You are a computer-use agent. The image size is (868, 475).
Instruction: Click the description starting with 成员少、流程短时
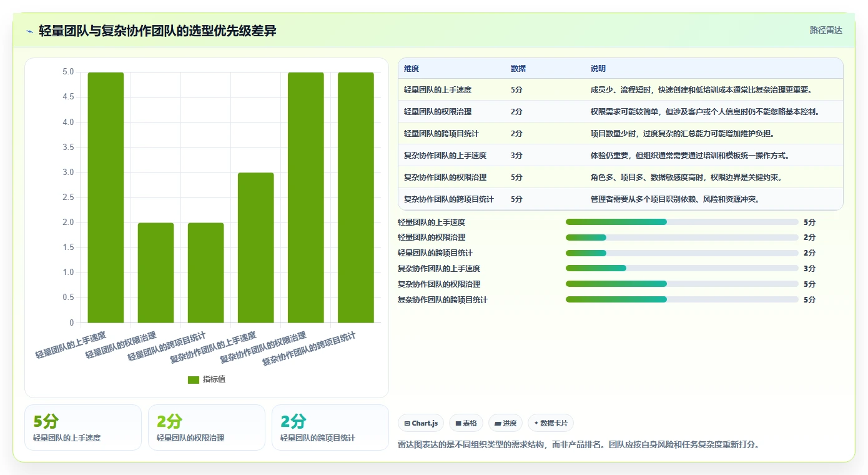point(701,90)
